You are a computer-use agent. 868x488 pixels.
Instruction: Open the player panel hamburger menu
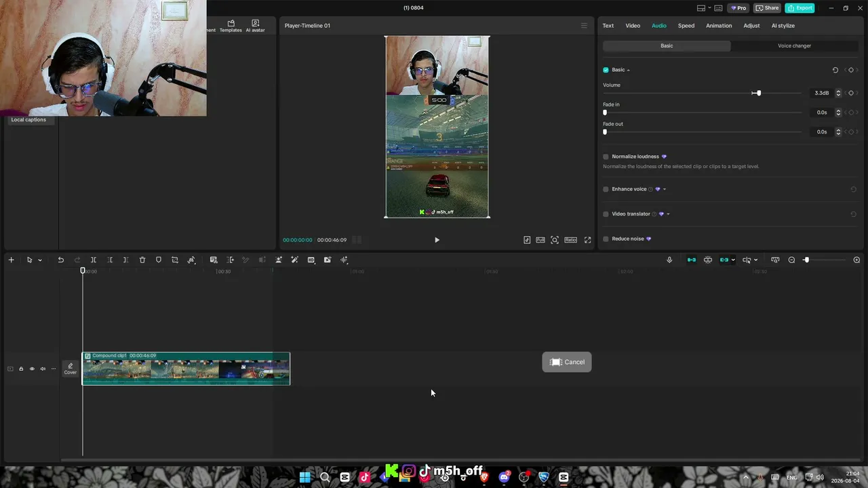[584, 26]
